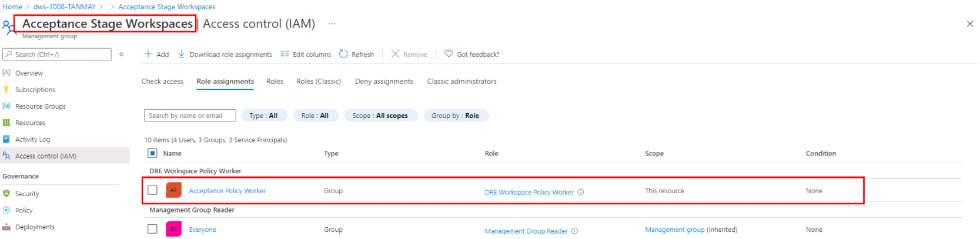Viewport: 980px width, 239px height.
Task: Go to Home breadcrumb link
Action: [x=12, y=7]
